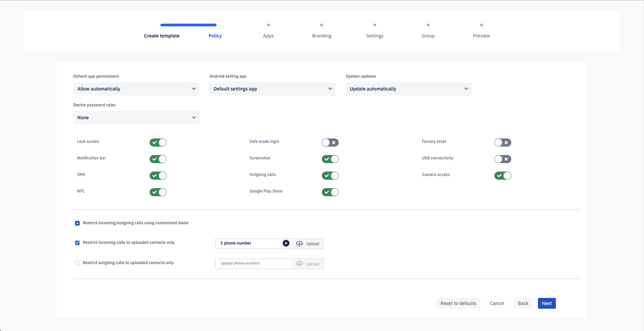Open the Branding step
Screen dimensions: 644x331
[321, 36]
